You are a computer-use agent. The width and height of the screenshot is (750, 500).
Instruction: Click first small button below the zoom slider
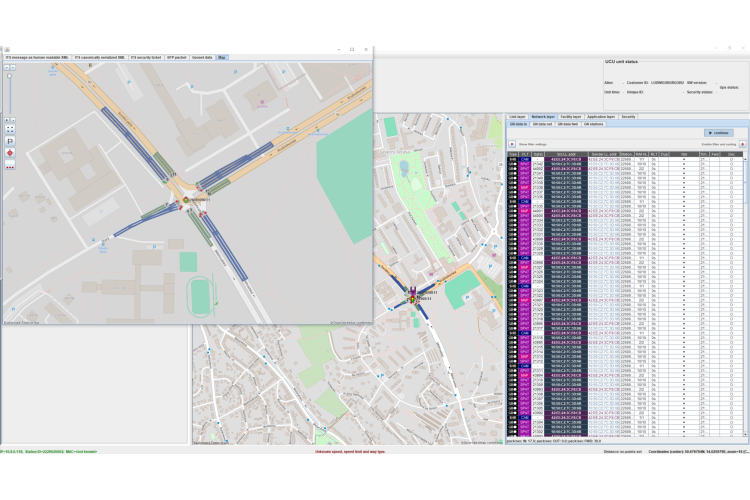(7, 120)
